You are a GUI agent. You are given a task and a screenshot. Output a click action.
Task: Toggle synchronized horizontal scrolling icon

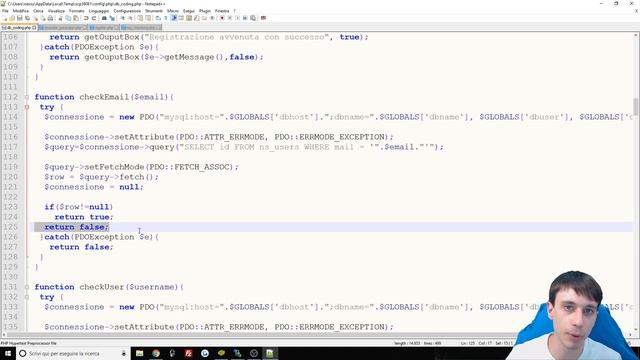(148, 18)
